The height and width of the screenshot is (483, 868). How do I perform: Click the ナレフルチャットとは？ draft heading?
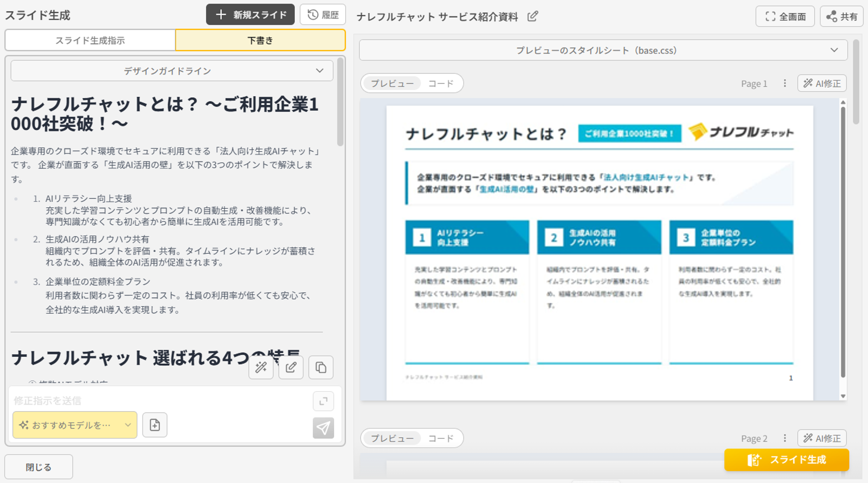(x=165, y=114)
